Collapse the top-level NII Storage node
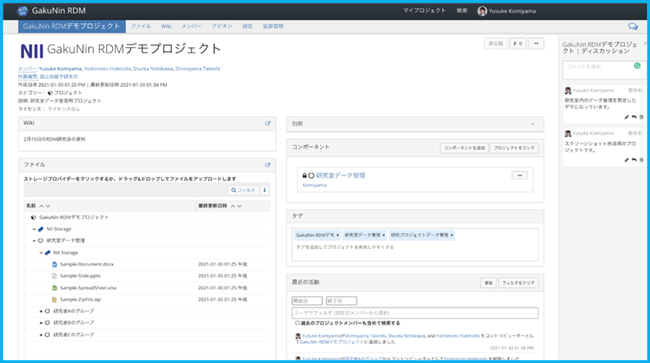This screenshot has width=650, height=363. (34, 229)
